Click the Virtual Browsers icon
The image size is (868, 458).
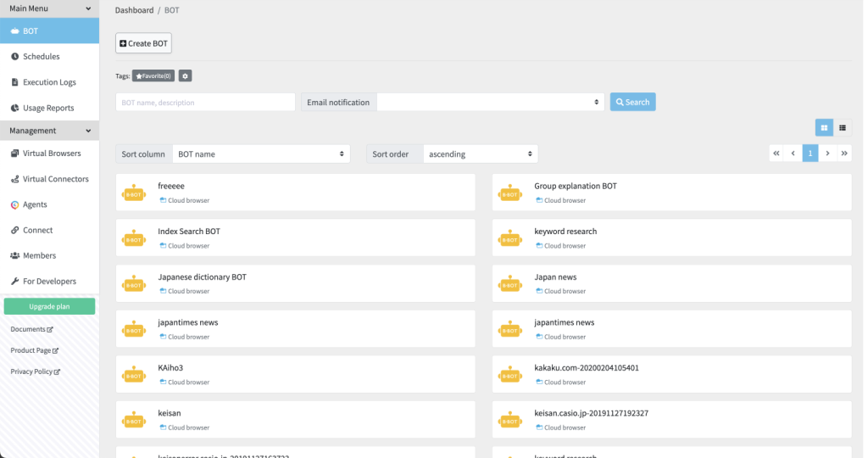coord(15,154)
